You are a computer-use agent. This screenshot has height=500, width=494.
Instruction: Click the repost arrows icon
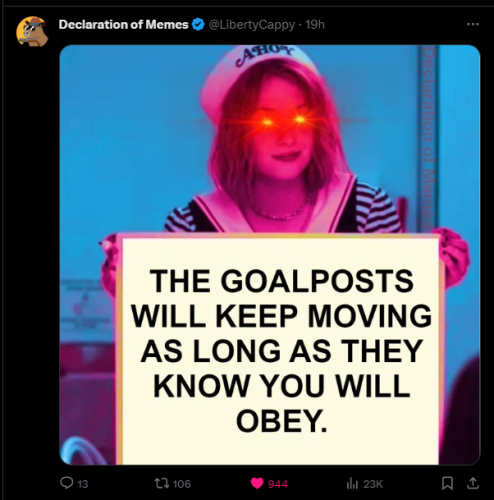point(161,483)
